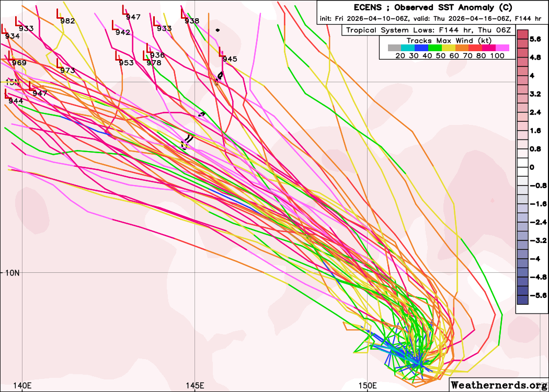The width and height of the screenshot is (549, 392).
Task: Click the 0 label on the colorbar
Action: tap(532, 167)
